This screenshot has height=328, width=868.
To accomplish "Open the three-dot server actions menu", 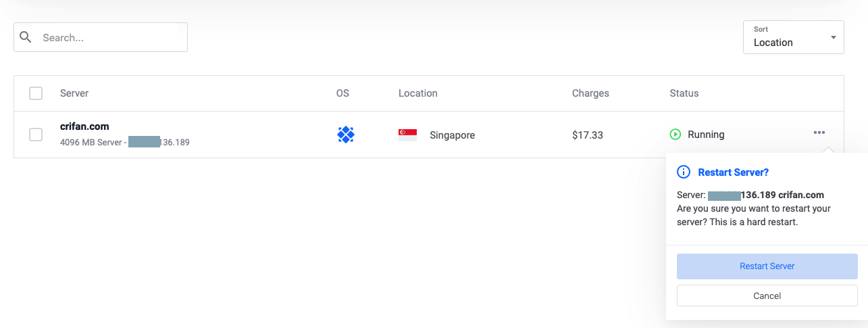I will pos(819,133).
